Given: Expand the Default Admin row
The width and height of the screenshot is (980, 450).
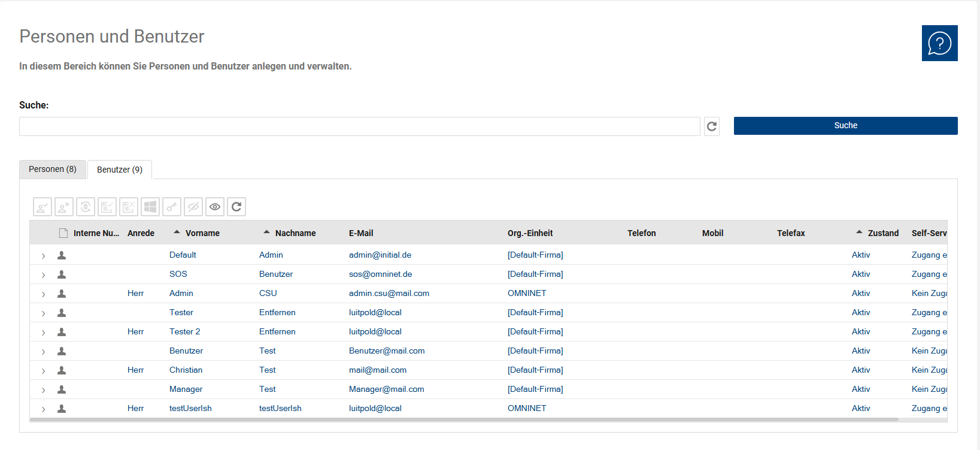Looking at the screenshot, I should click(x=43, y=256).
